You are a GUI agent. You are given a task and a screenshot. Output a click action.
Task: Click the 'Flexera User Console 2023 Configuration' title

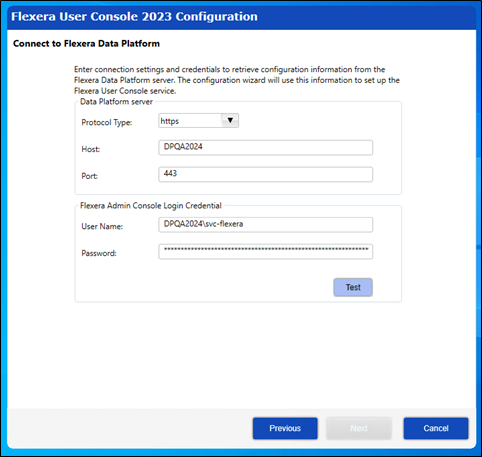tap(134, 17)
